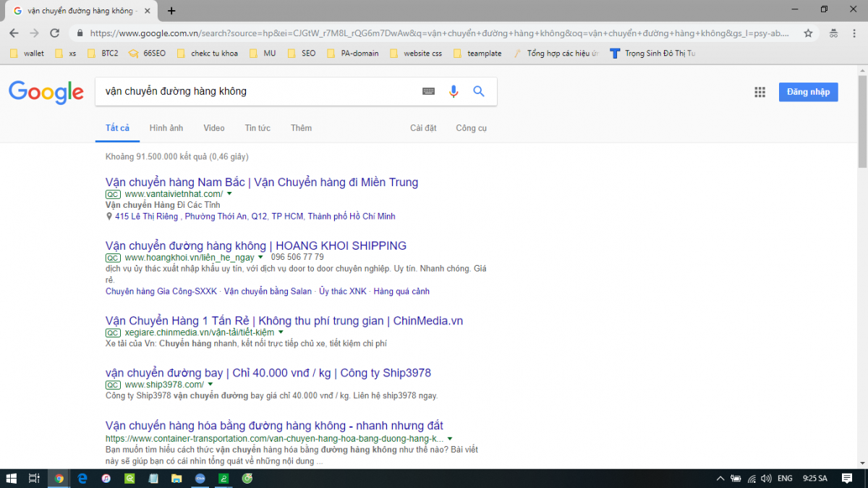Open Wi-Fi network settings in system tray

click(x=752, y=478)
